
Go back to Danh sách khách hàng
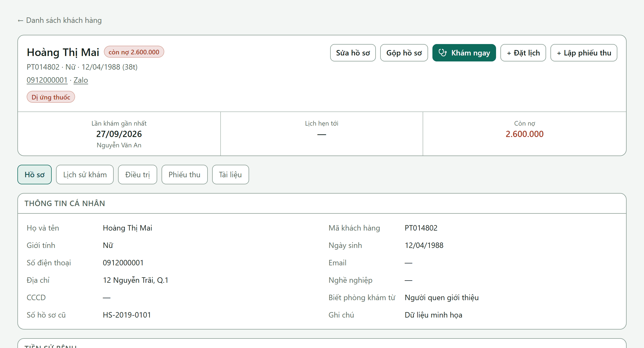point(60,20)
